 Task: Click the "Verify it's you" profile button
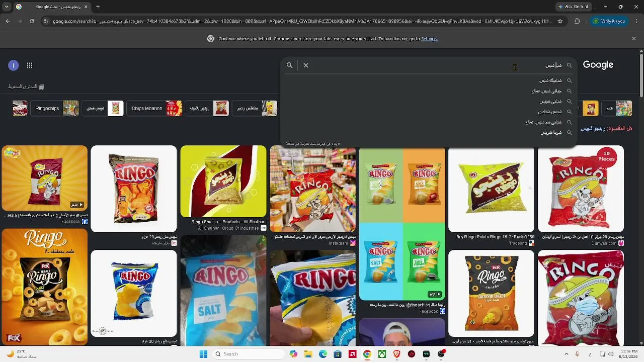[609, 21]
